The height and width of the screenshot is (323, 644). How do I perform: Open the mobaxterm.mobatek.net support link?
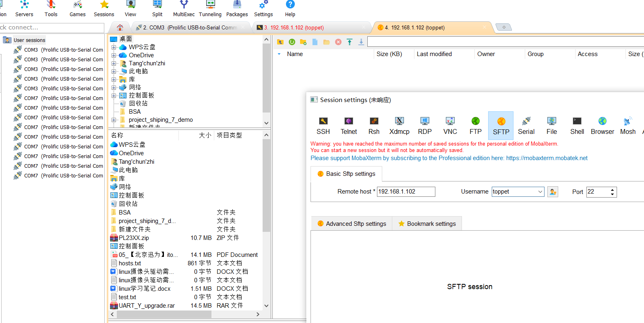(x=547, y=158)
